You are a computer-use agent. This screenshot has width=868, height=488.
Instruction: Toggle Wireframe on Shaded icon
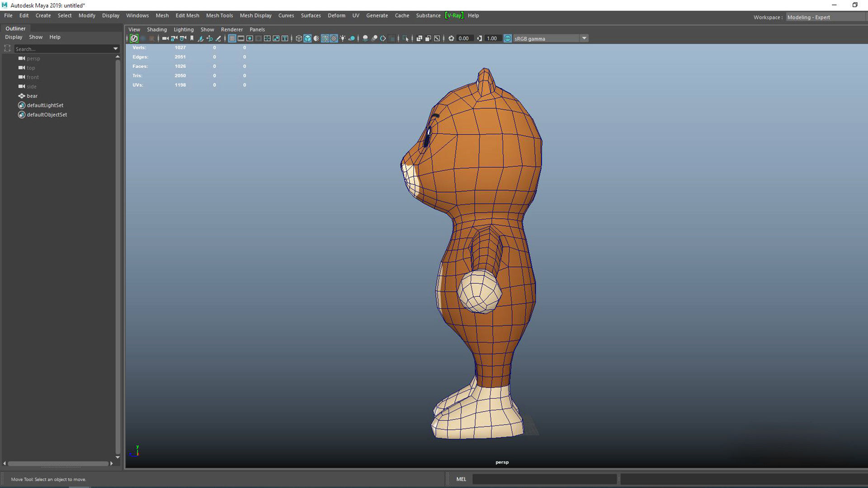pyautogui.click(x=325, y=38)
